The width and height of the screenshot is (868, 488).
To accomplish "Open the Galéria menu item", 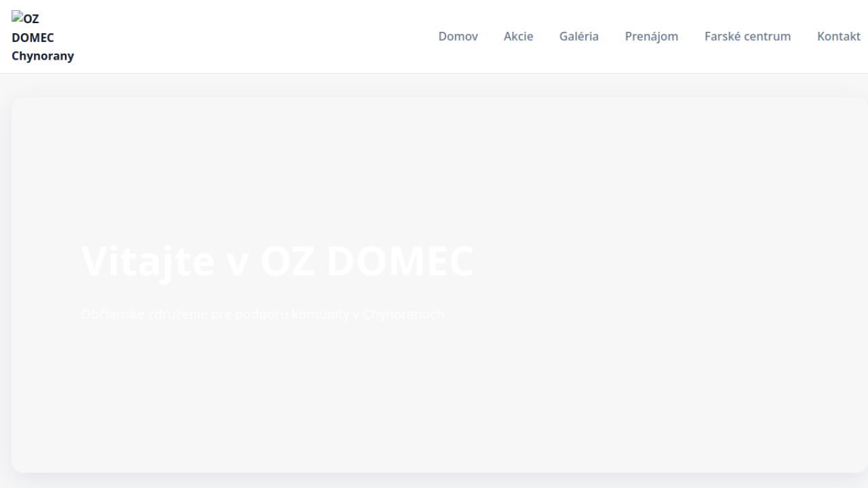I will coord(578,37).
